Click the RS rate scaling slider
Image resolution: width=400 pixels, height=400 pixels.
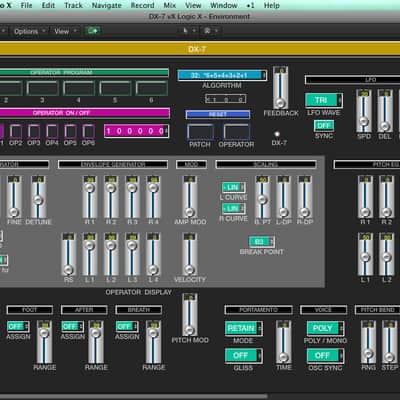[68, 254]
